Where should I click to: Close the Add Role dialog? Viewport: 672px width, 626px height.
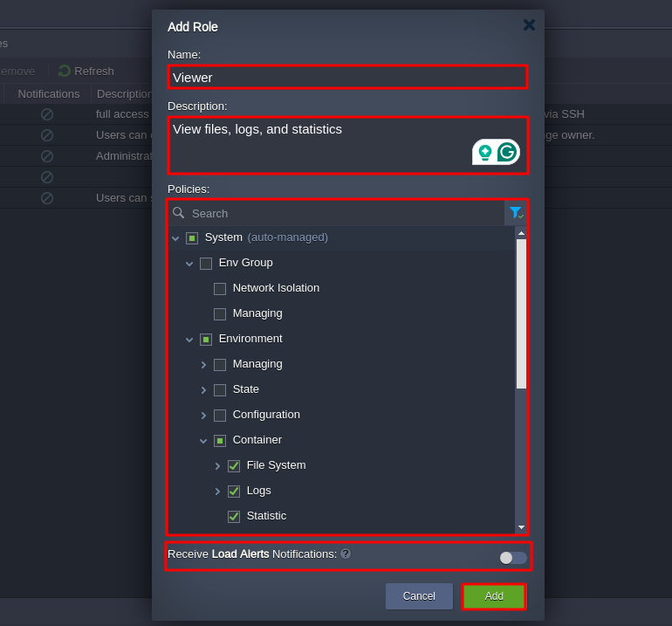(529, 25)
